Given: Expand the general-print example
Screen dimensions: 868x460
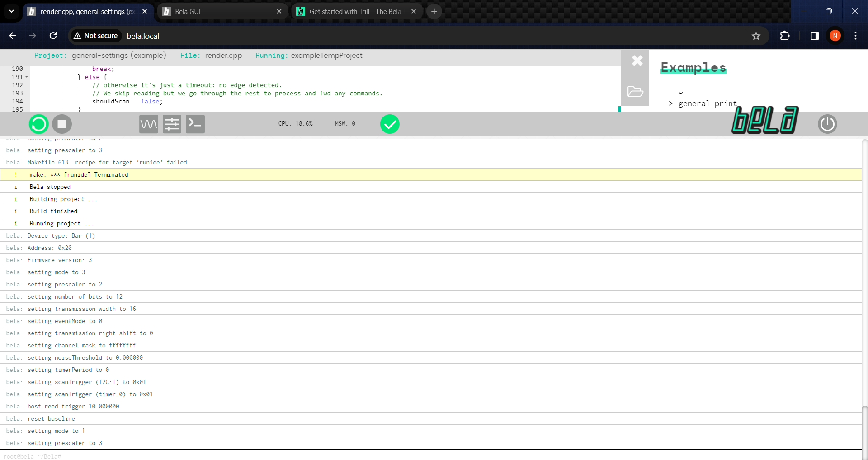Looking at the screenshot, I should tap(707, 103).
